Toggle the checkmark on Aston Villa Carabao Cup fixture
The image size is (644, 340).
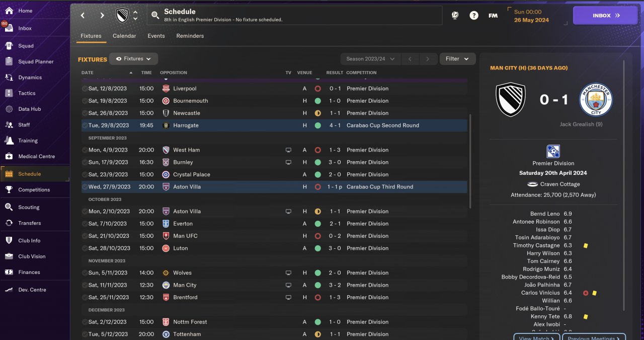click(x=85, y=187)
